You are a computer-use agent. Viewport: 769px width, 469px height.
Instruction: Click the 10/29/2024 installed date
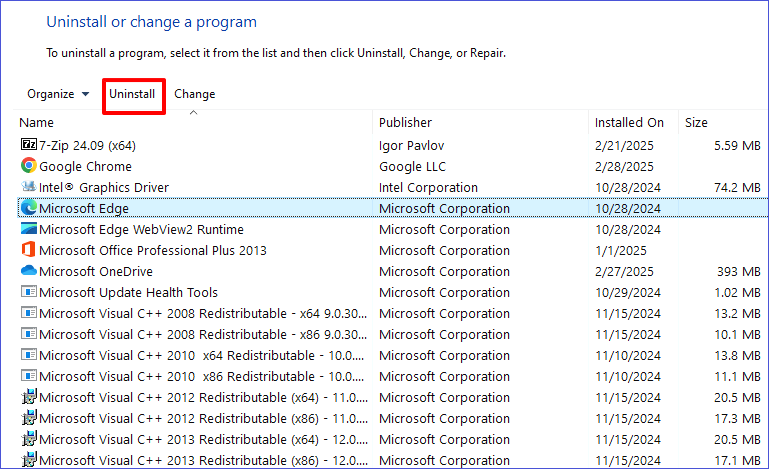[628, 292]
